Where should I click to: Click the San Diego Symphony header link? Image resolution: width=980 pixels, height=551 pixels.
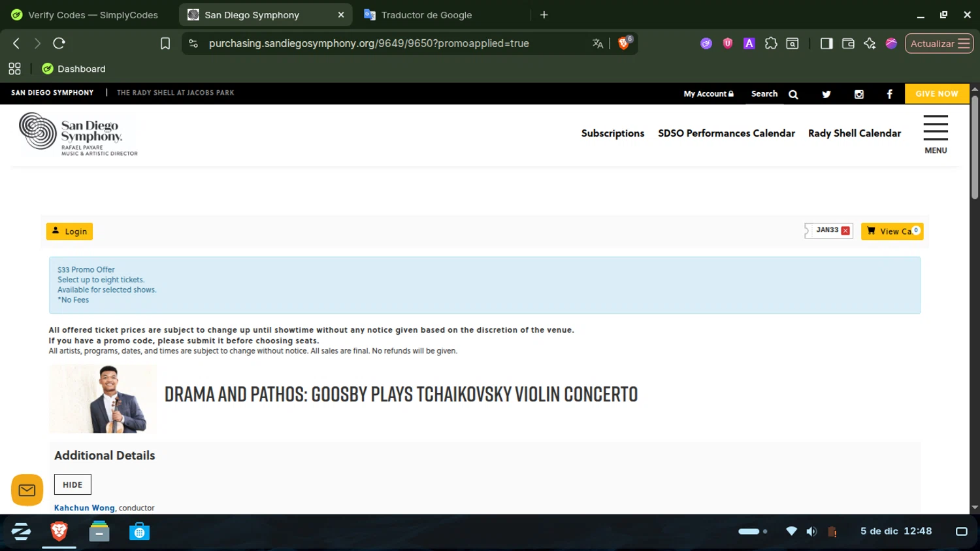pyautogui.click(x=52, y=93)
